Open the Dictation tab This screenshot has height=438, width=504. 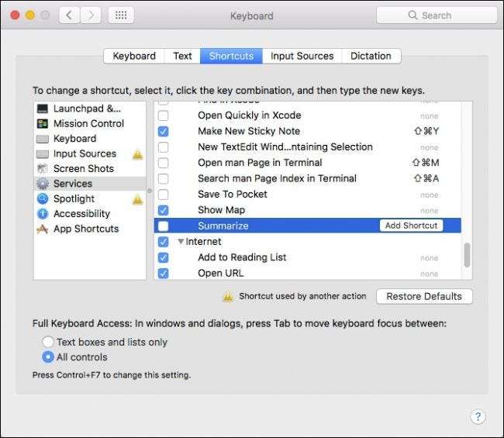pos(371,56)
